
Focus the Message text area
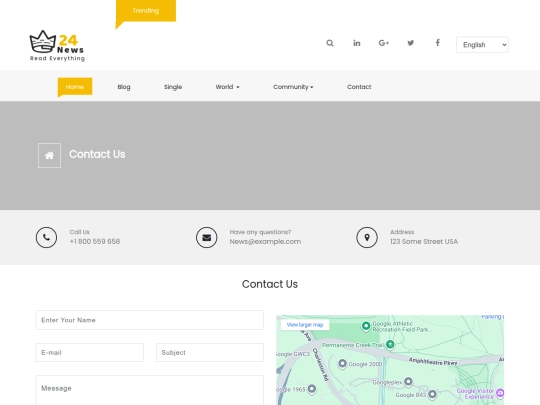(x=150, y=390)
